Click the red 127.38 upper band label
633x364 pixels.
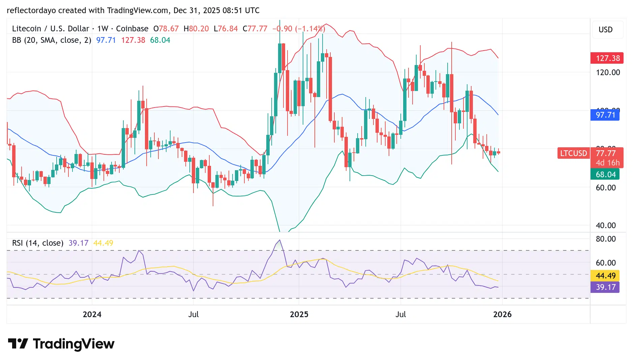point(607,58)
